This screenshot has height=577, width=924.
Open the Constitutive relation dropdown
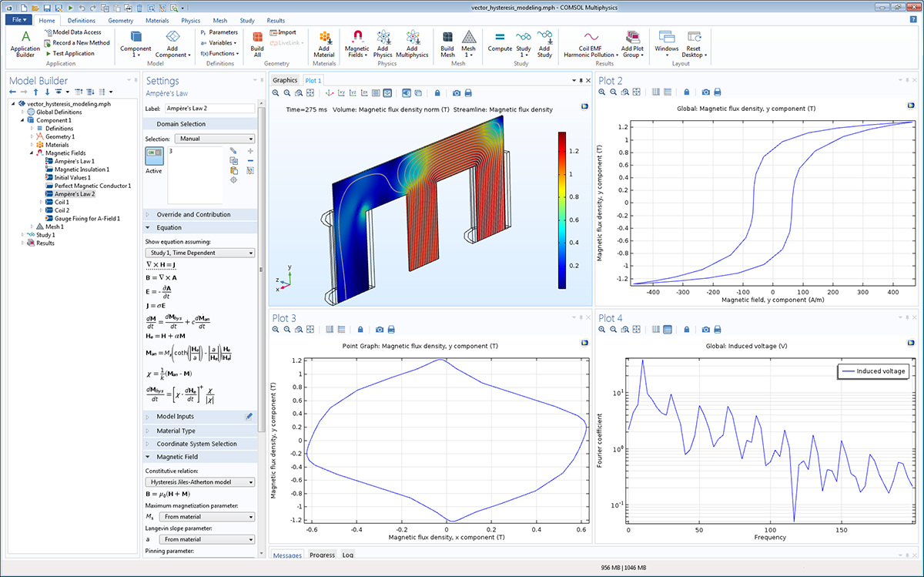200,482
